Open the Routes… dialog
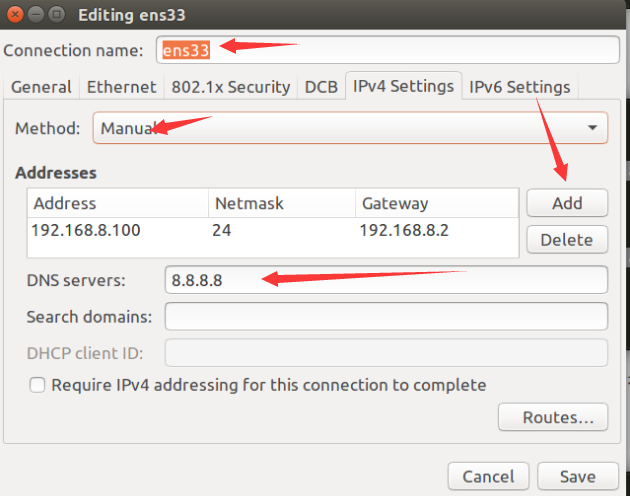Viewport: 630px width, 496px height. [552, 417]
